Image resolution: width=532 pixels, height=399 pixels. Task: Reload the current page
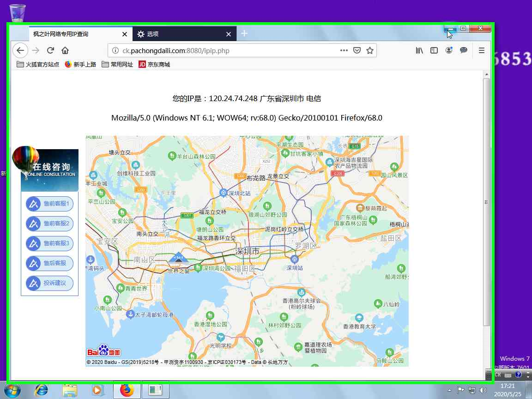[x=50, y=50]
